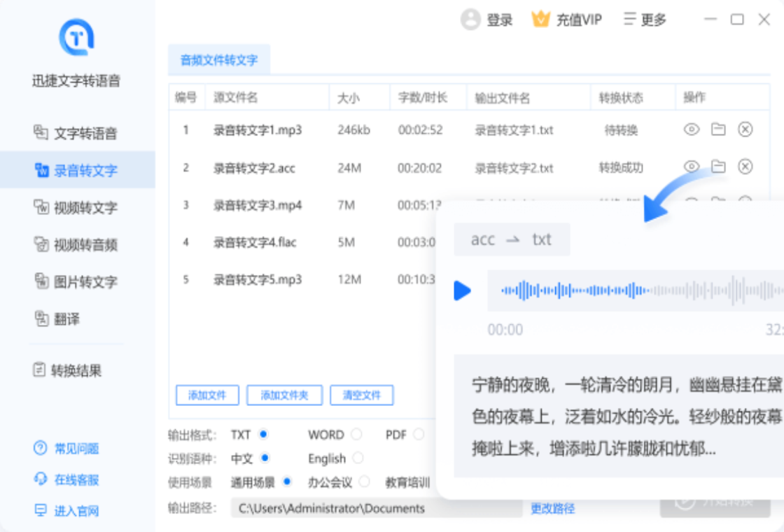Click the 视频转文字 sidebar icon
Image resolution: width=784 pixels, height=532 pixels.
pos(41,206)
